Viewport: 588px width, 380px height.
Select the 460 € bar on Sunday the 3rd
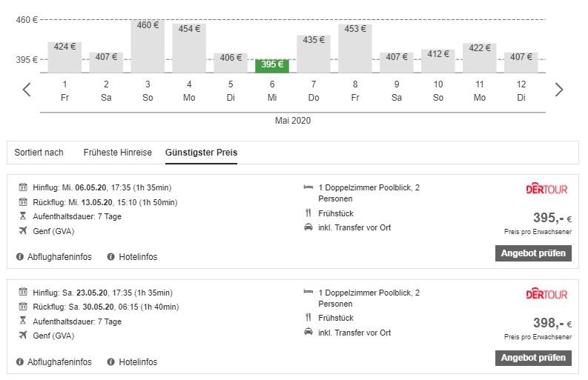pos(148,46)
